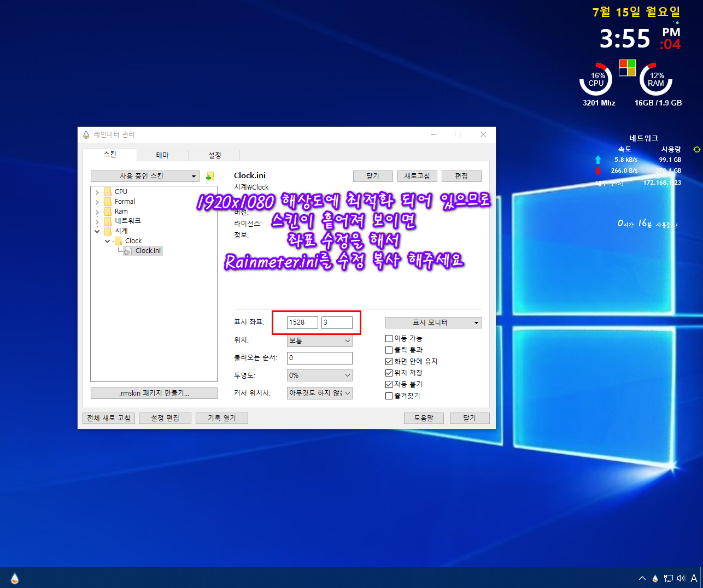Screen dimensions: 703x588
Task: Click the CPU folder icon in tree
Action: (108, 192)
